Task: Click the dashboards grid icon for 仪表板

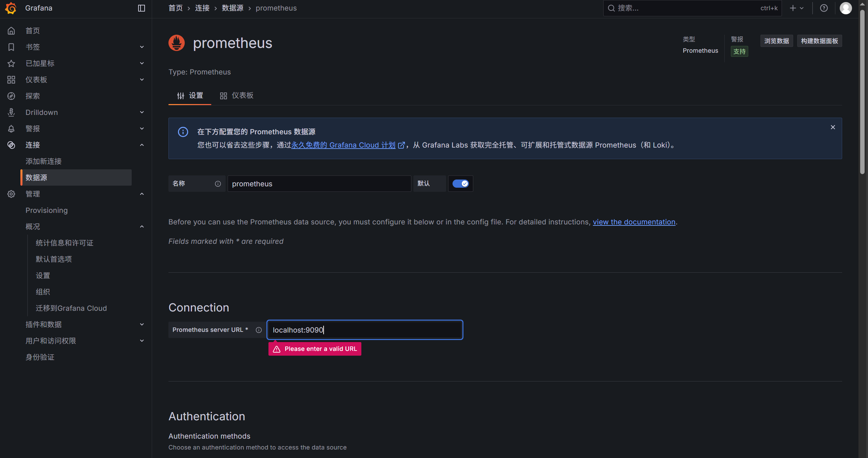Action: click(x=11, y=80)
